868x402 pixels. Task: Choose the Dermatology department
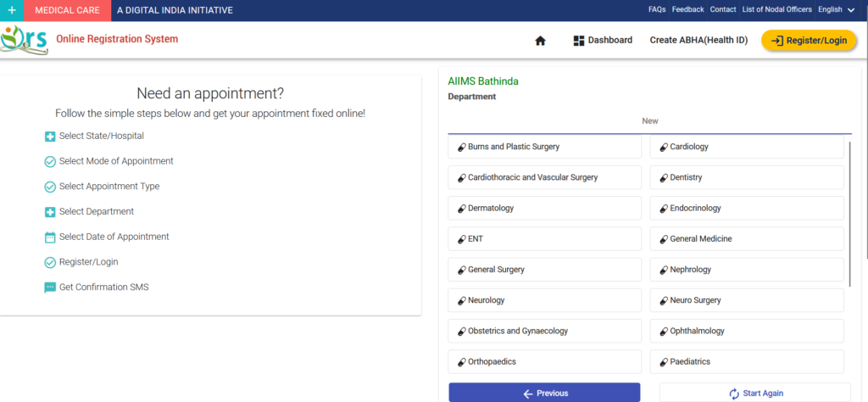544,208
